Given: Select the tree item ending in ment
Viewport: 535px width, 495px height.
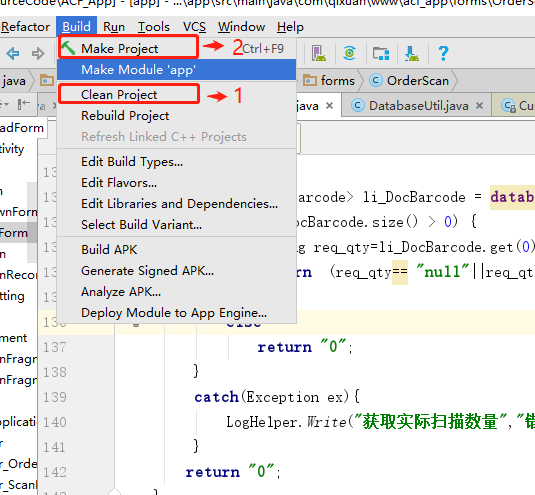Looking at the screenshot, I should (14, 338).
